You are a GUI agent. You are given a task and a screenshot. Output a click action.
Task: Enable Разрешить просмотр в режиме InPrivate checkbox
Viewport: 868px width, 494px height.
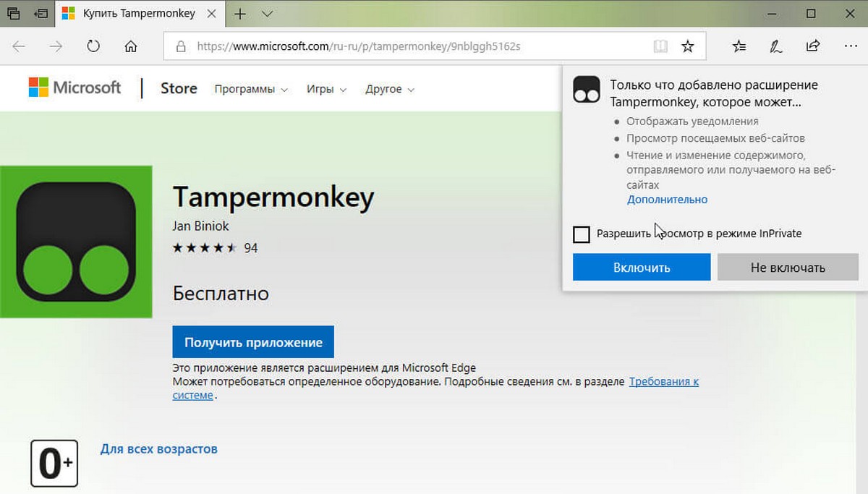pyautogui.click(x=581, y=234)
